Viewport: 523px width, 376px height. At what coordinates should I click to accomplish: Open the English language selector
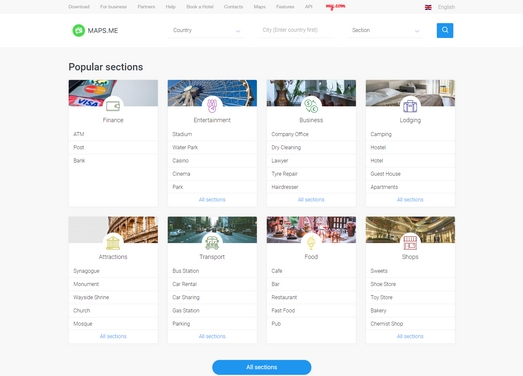point(446,7)
